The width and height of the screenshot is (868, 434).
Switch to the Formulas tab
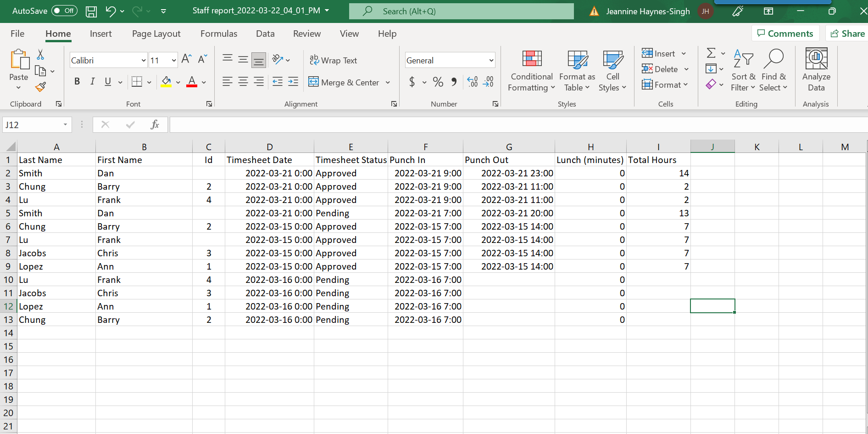coord(218,34)
